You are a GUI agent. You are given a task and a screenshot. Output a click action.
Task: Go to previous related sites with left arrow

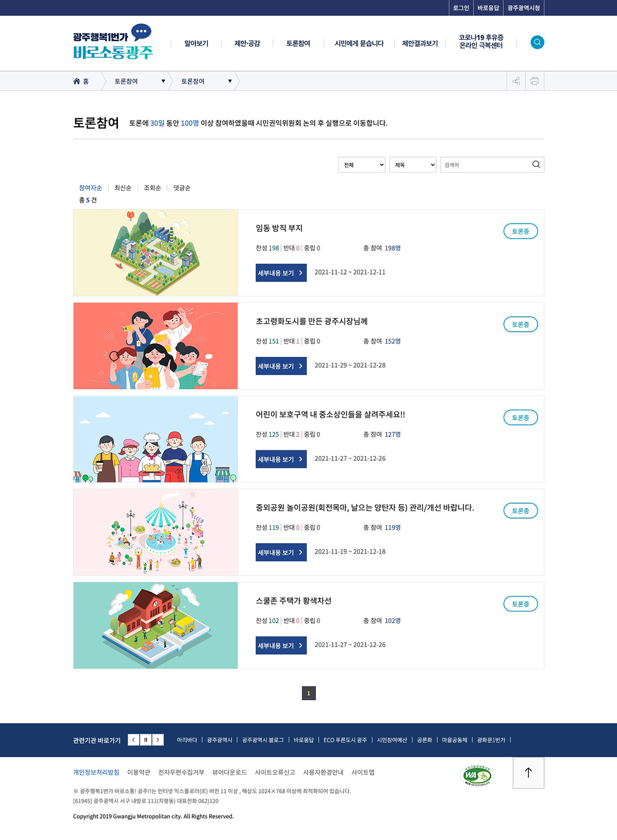[134, 739]
